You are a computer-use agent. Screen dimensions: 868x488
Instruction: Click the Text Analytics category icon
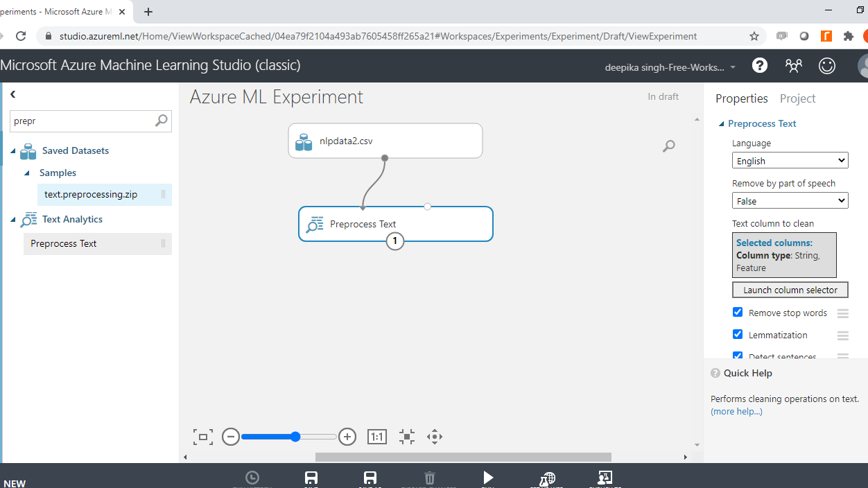[x=28, y=220]
